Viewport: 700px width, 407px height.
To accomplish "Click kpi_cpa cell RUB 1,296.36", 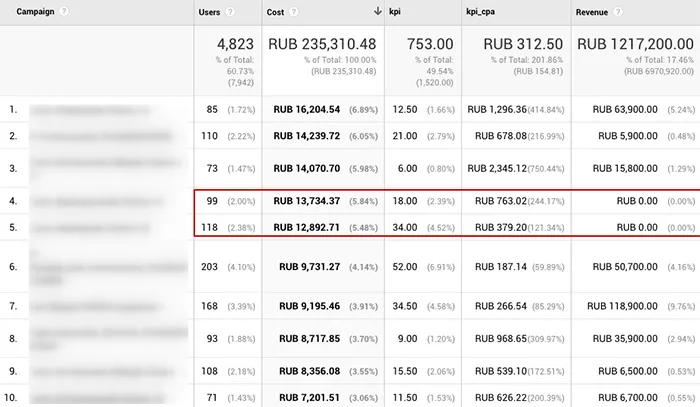I will [x=497, y=110].
